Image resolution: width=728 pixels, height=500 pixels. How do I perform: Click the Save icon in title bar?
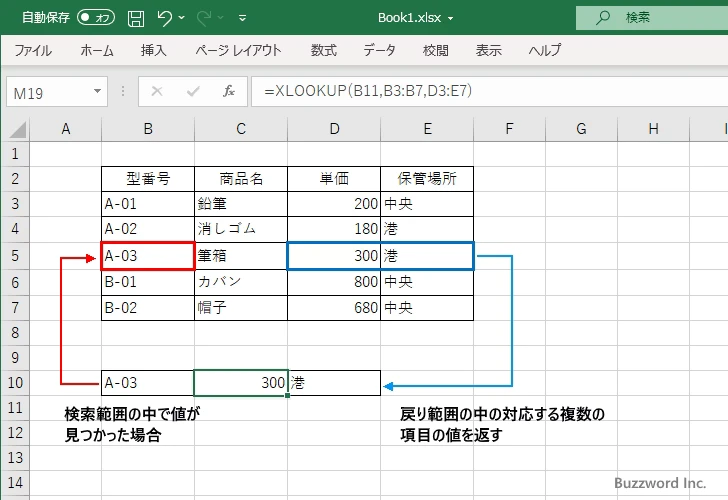click(x=136, y=18)
